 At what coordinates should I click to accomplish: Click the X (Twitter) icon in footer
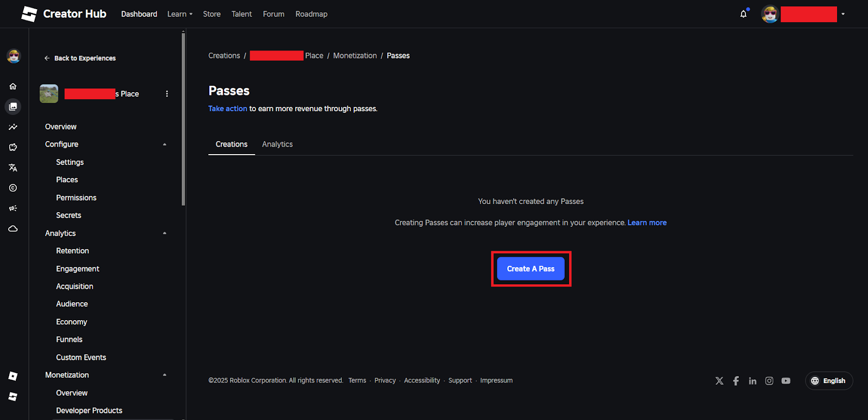coord(719,381)
